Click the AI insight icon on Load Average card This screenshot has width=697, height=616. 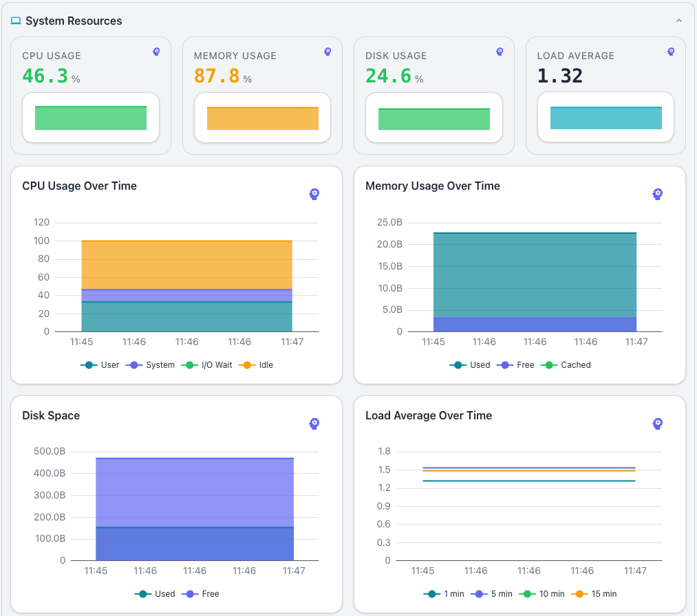pos(672,52)
